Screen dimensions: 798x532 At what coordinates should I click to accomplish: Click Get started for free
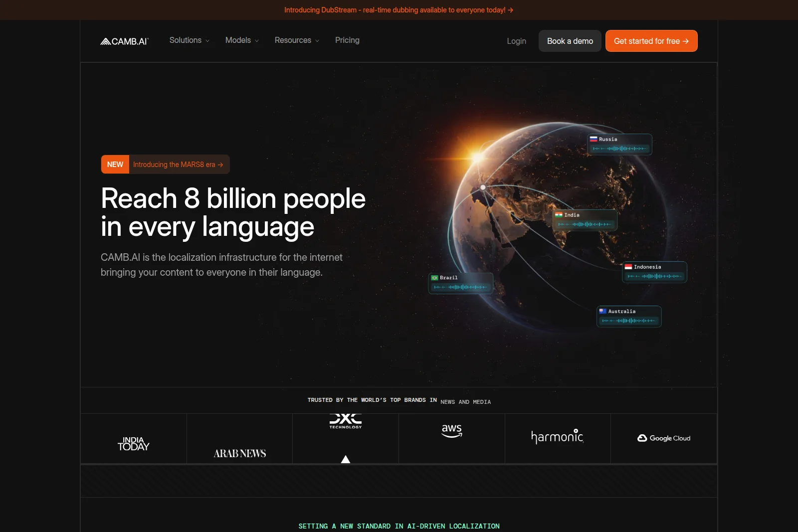[x=651, y=41]
